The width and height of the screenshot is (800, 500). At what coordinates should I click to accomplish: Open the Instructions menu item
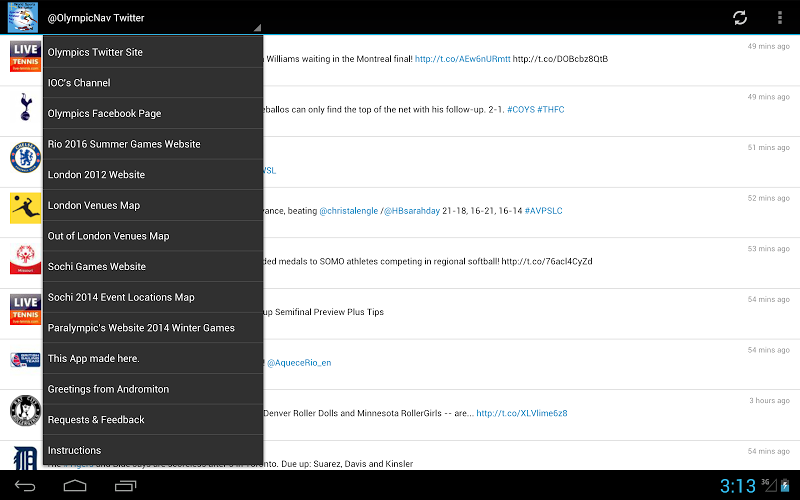click(153, 450)
